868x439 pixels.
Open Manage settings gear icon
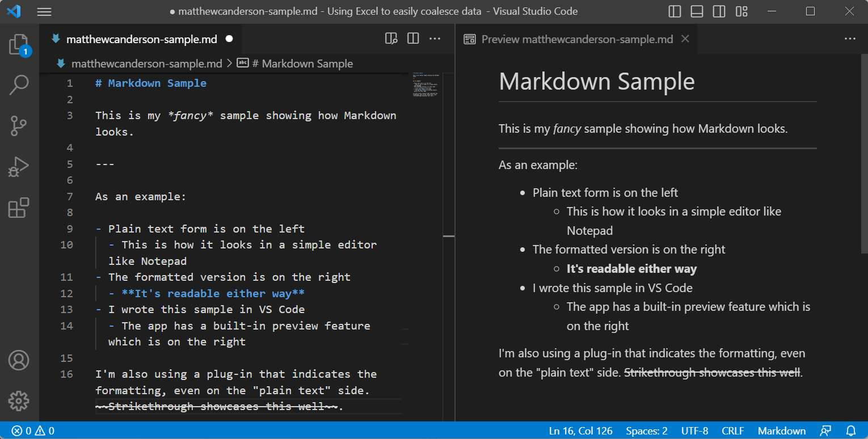[x=19, y=401]
